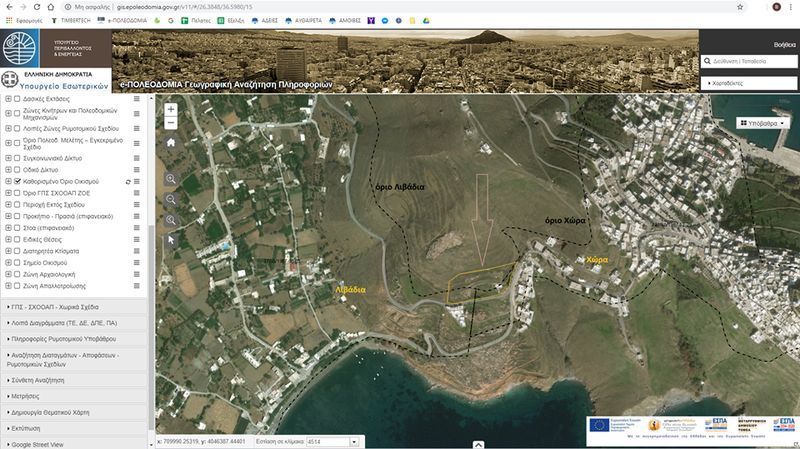Uncheck the Καθορισμένο Όριο Οικισμού layer

(x=18, y=183)
